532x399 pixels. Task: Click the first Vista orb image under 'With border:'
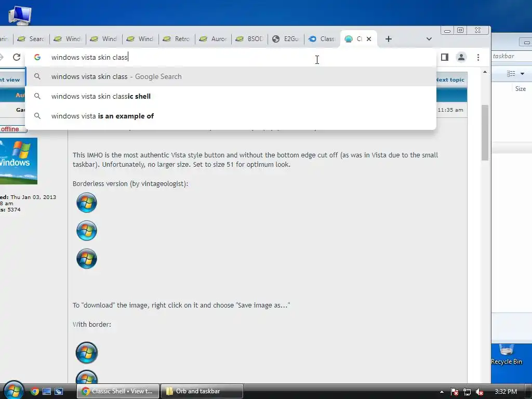(x=87, y=353)
